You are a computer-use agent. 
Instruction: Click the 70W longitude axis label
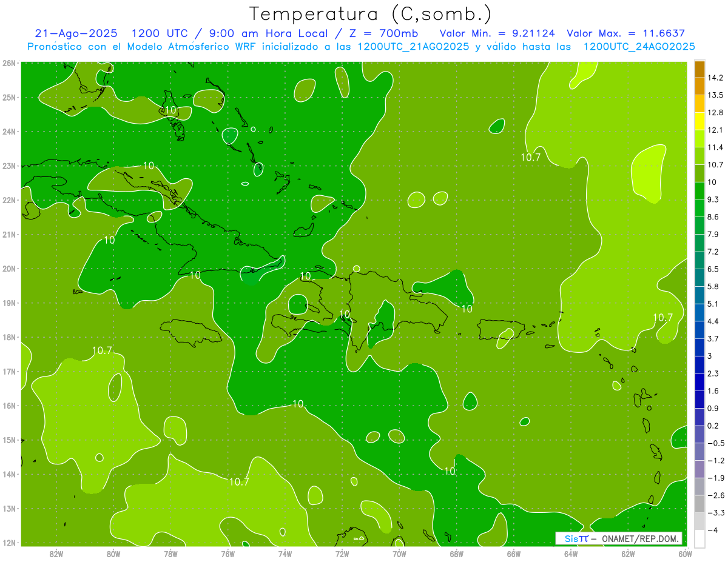click(399, 554)
